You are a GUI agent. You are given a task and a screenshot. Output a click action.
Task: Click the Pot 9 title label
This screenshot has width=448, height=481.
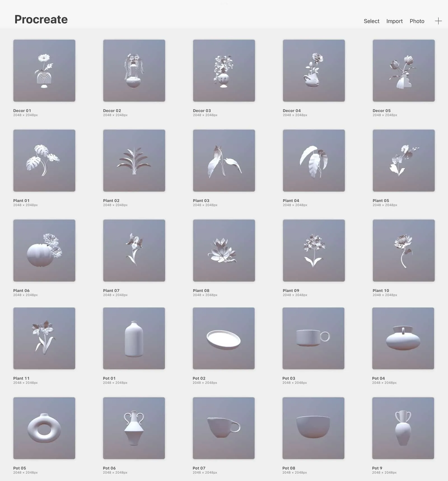point(377,468)
